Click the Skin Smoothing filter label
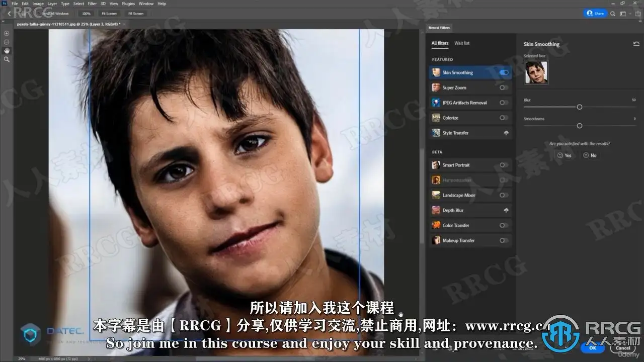 458,72
